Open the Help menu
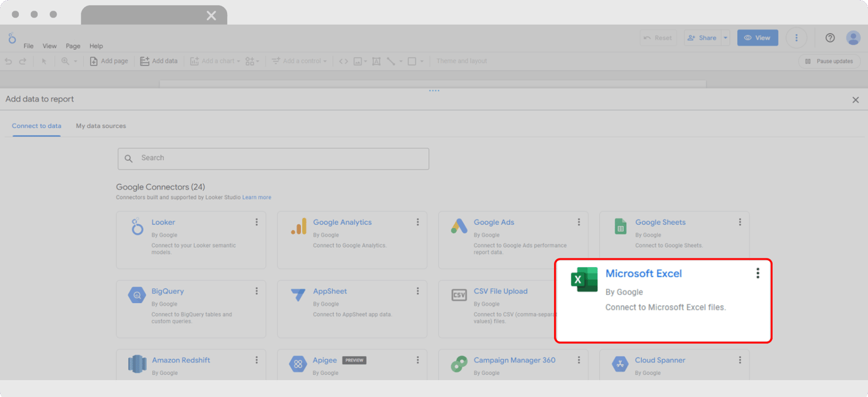This screenshot has width=868, height=397. click(x=96, y=46)
